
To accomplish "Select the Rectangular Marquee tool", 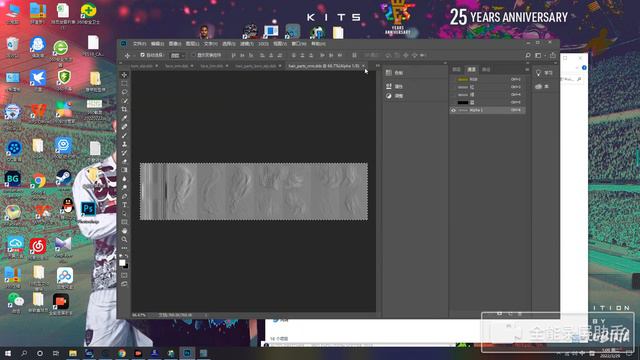I will (124, 83).
